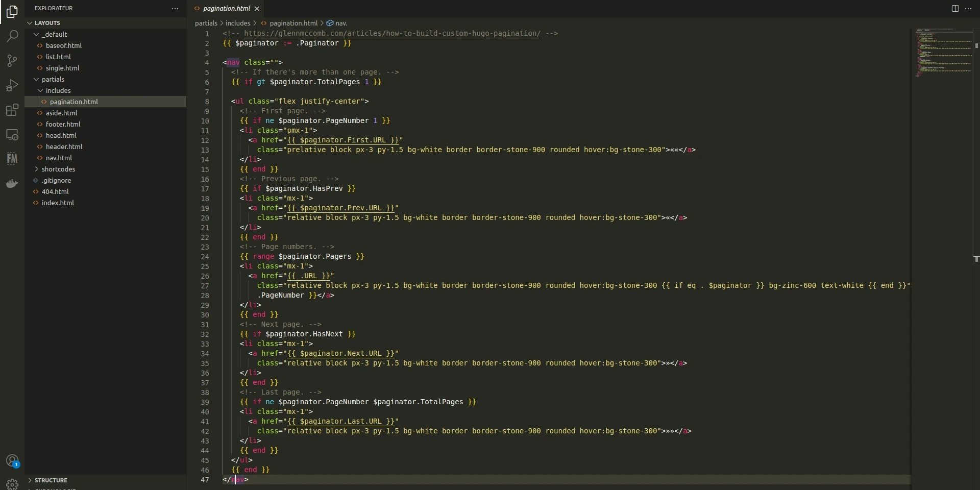The image size is (980, 490).
Task: Open Run and Debug view
Action: click(12, 85)
